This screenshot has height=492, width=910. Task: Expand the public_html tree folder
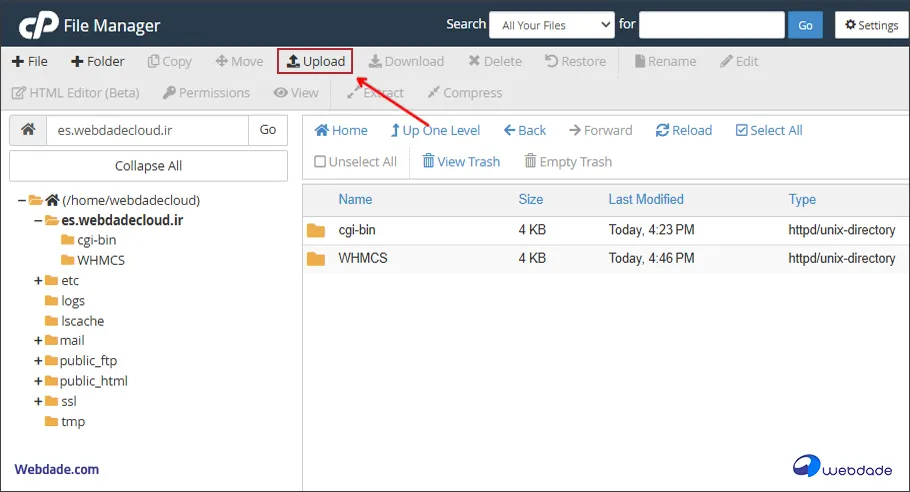[x=38, y=381]
